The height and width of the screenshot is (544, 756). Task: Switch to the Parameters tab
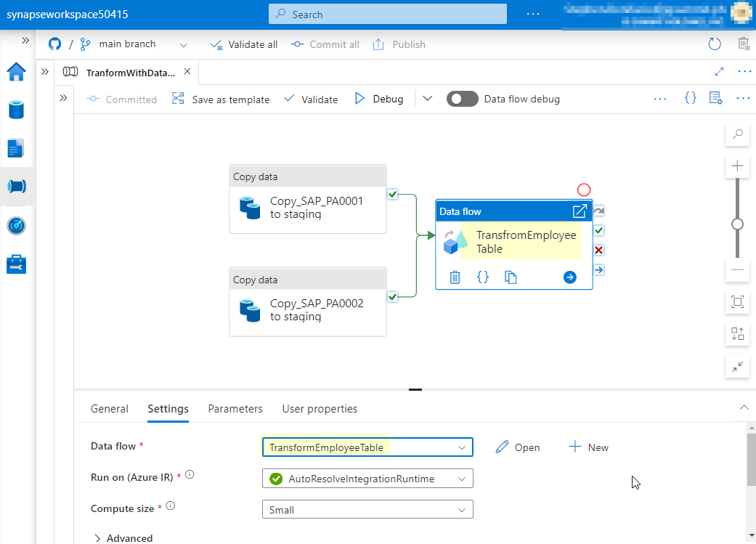point(235,409)
